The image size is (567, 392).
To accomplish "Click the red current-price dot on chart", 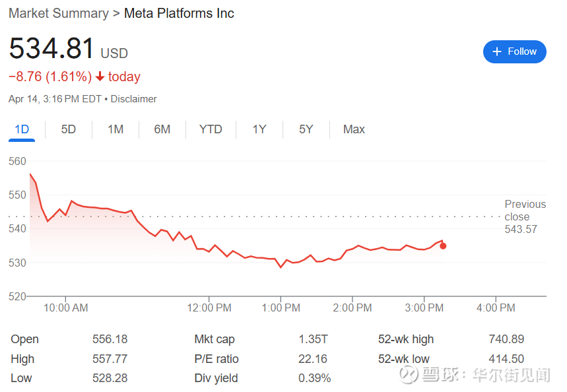I will (x=443, y=245).
